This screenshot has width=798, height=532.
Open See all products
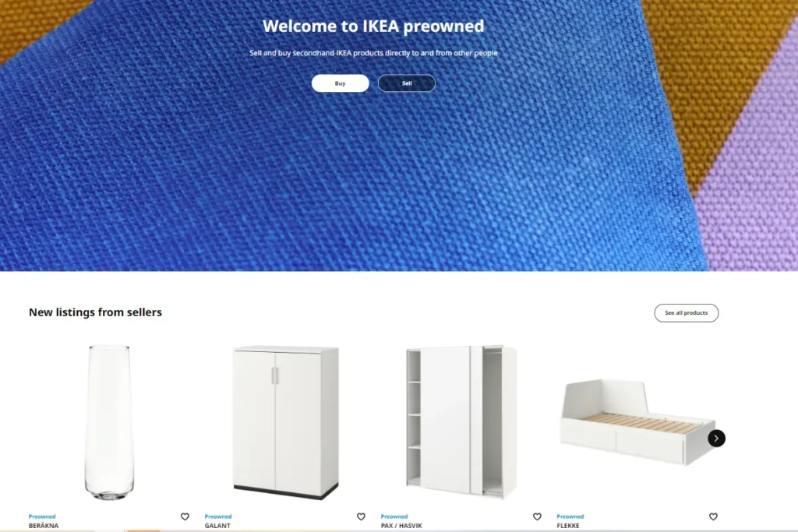tap(686, 313)
